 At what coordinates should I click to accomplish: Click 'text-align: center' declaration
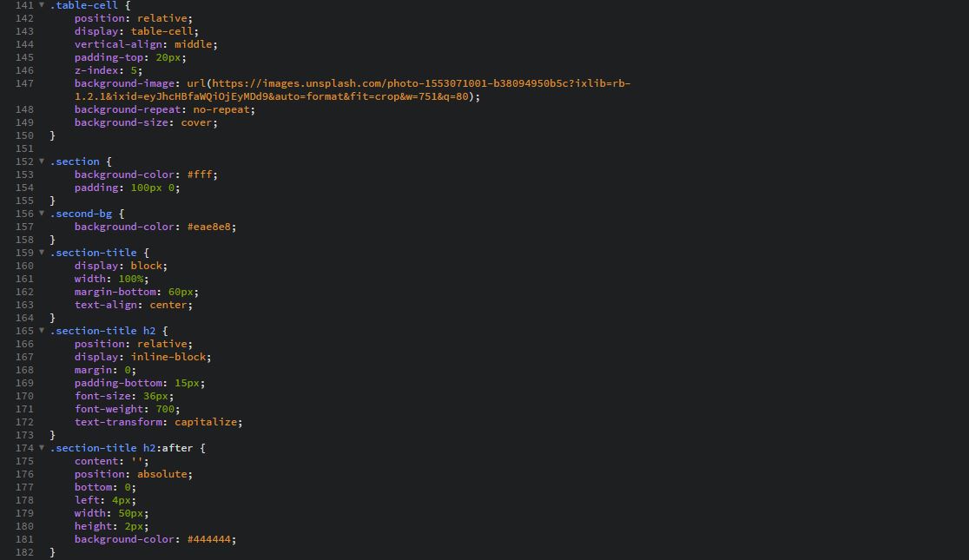(x=134, y=305)
